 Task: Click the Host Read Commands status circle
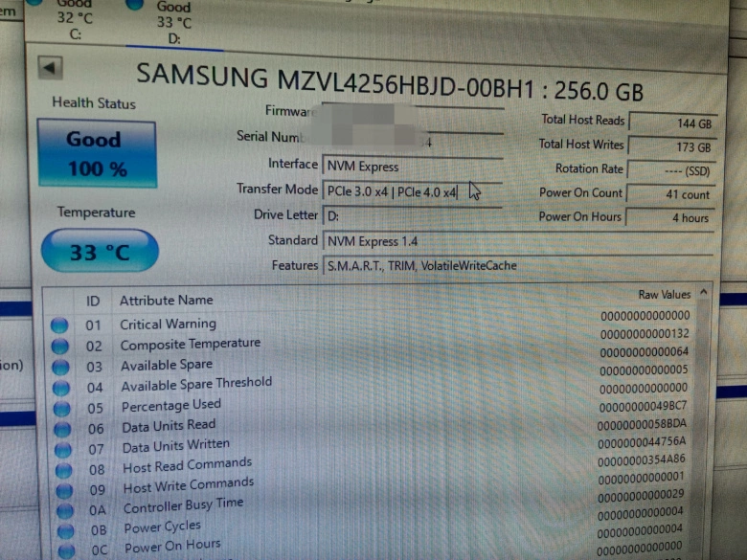[x=62, y=470]
